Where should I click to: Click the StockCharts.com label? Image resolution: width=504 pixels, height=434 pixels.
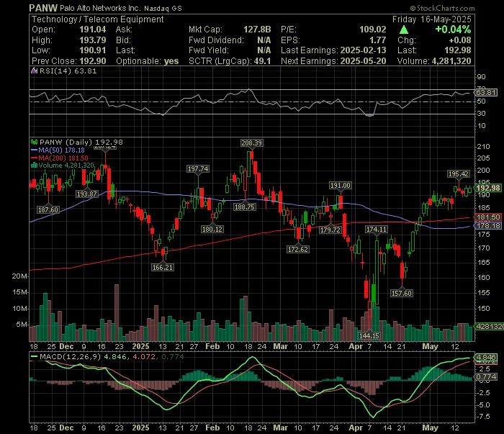click(442, 9)
